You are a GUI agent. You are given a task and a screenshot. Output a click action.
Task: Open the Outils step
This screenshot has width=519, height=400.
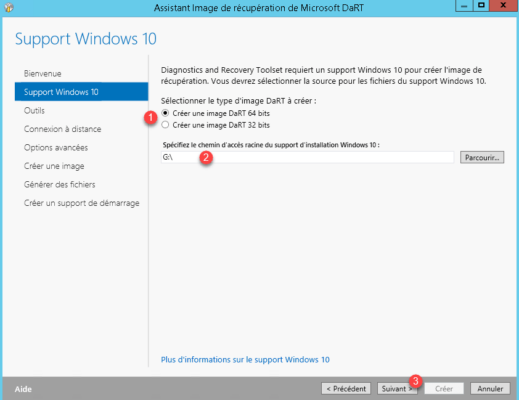click(x=34, y=111)
